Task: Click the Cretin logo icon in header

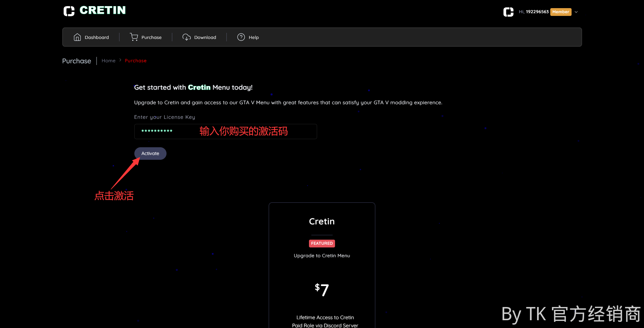Action: tap(69, 11)
